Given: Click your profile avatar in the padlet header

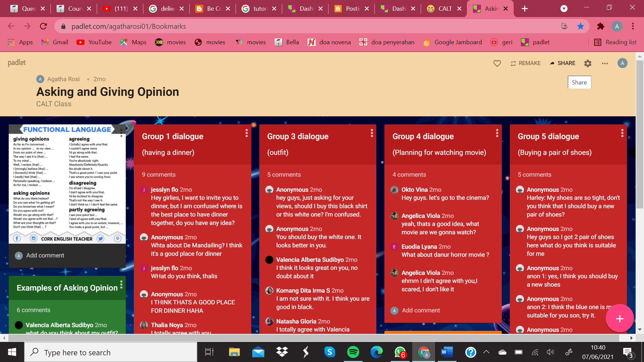Looking at the screenshot, I should click(x=622, y=63).
